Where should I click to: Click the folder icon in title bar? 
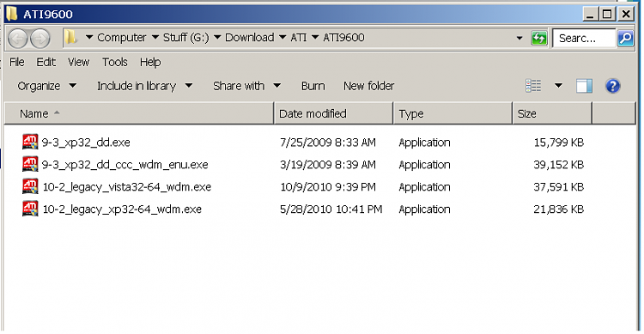click(12, 14)
